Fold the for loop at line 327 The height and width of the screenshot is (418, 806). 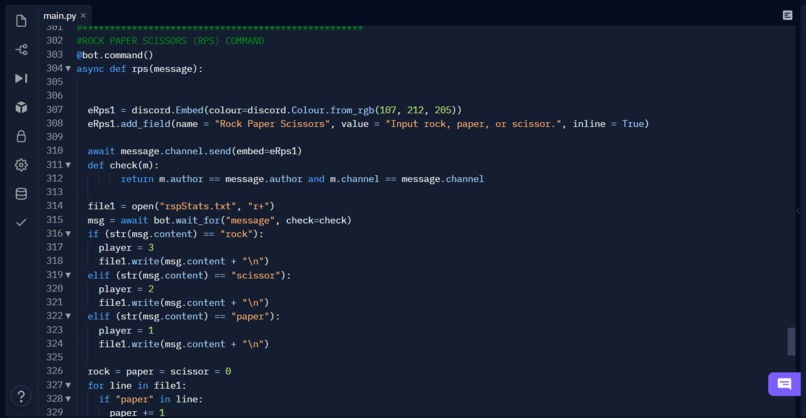(68, 385)
